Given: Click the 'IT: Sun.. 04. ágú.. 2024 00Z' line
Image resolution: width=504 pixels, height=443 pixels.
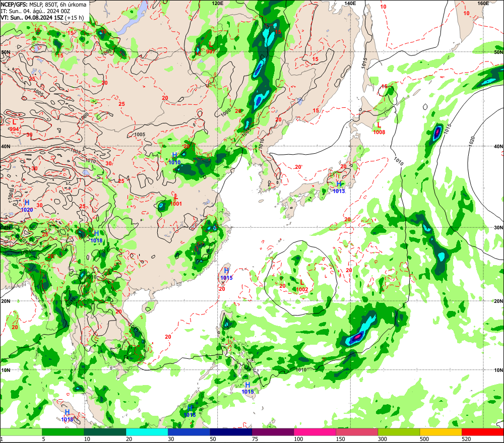Looking at the screenshot, I should coord(35,11).
